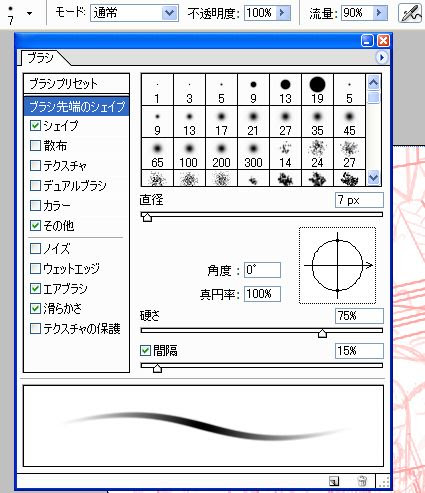The image size is (425, 493).
Task: Open the モード blending mode dropdown
Action: click(169, 13)
